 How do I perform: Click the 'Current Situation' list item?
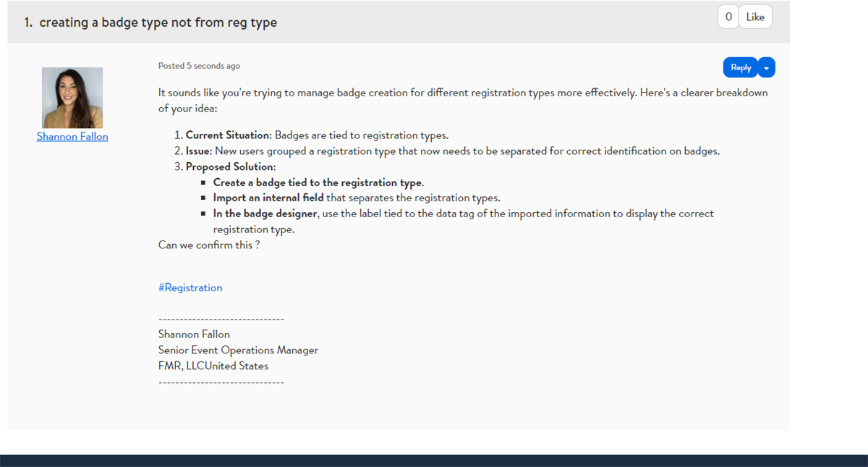(x=317, y=135)
